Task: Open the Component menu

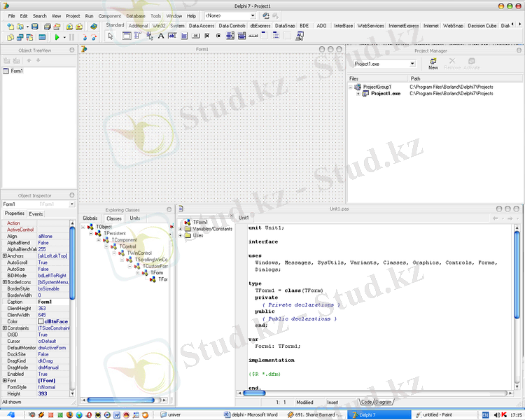Action: 109,15
